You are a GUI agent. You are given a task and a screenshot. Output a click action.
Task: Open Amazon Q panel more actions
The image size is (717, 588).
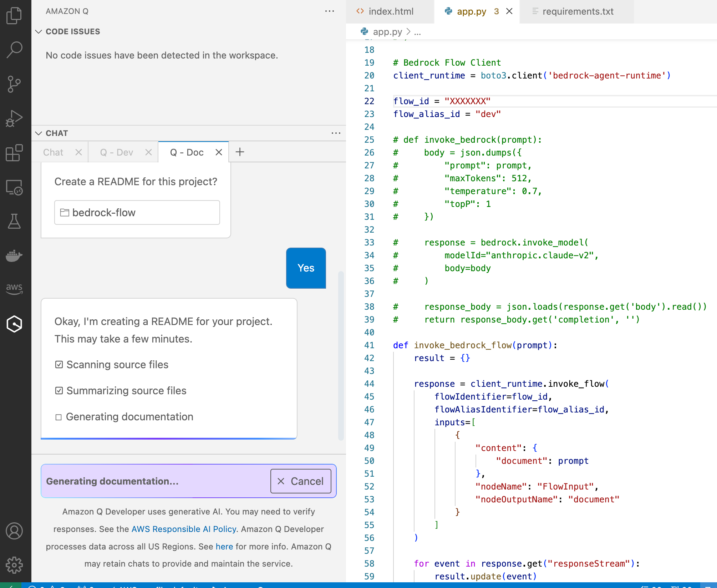click(x=330, y=11)
